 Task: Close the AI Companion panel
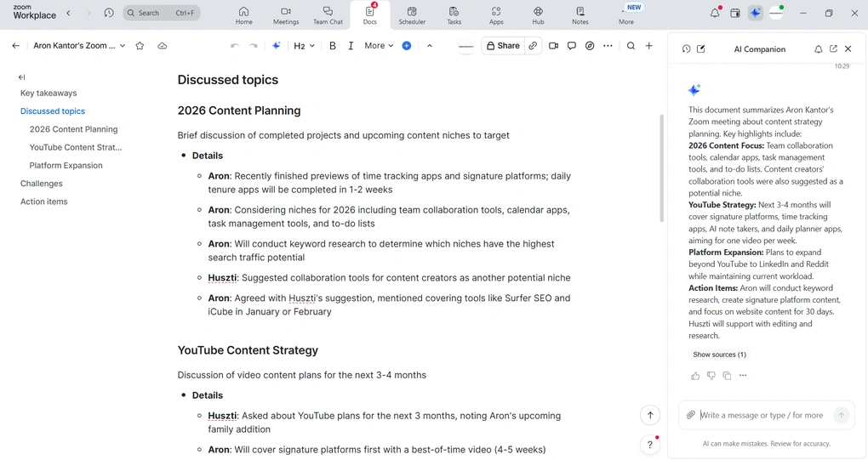pyautogui.click(x=848, y=48)
